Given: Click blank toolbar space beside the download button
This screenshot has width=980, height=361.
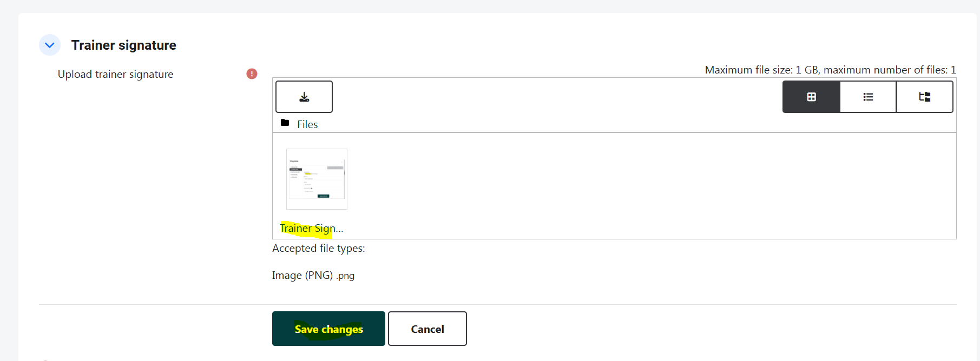Looking at the screenshot, I should (x=541, y=97).
